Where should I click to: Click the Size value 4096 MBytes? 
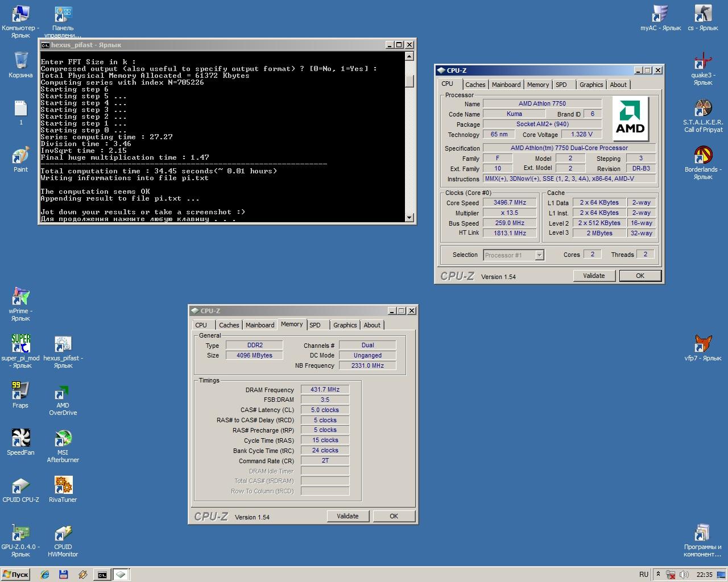254,355
